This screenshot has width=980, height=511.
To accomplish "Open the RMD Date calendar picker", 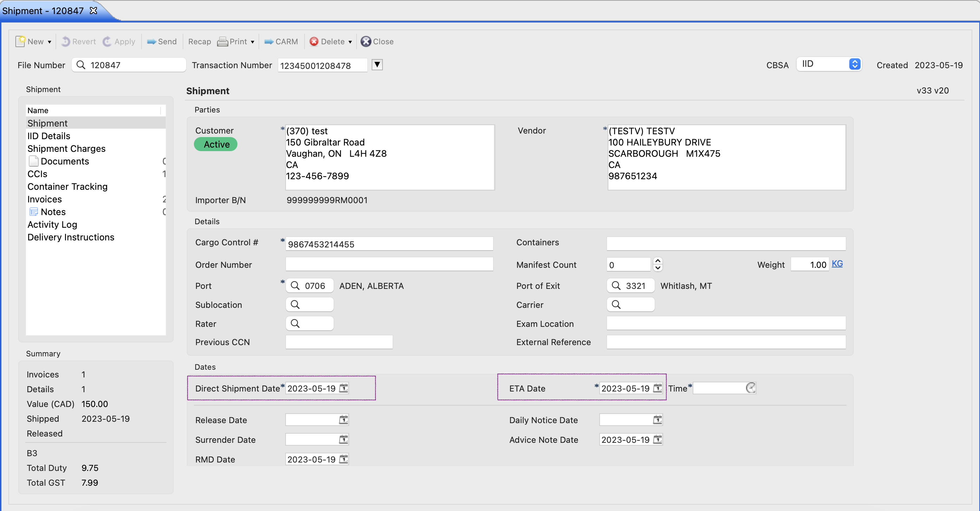I will click(344, 459).
